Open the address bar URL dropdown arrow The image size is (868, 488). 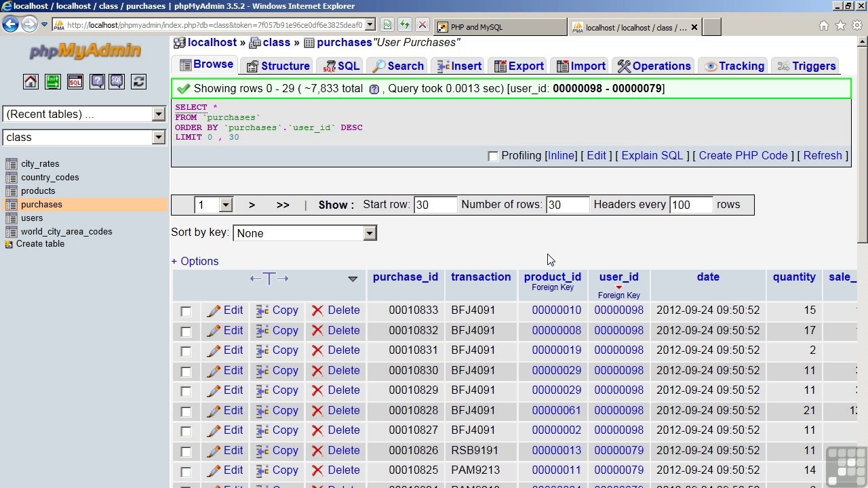(370, 25)
